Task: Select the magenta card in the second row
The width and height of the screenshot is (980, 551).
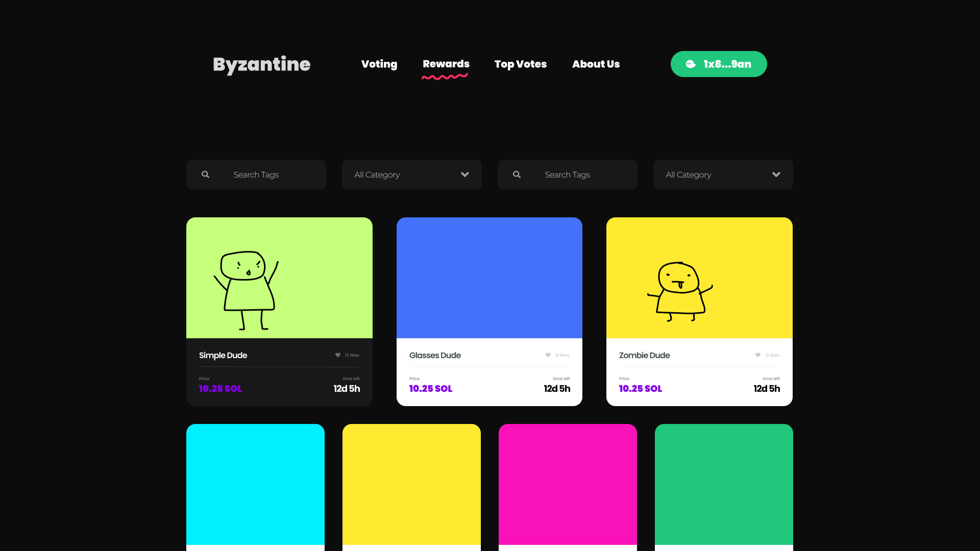Action: coord(568,484)
